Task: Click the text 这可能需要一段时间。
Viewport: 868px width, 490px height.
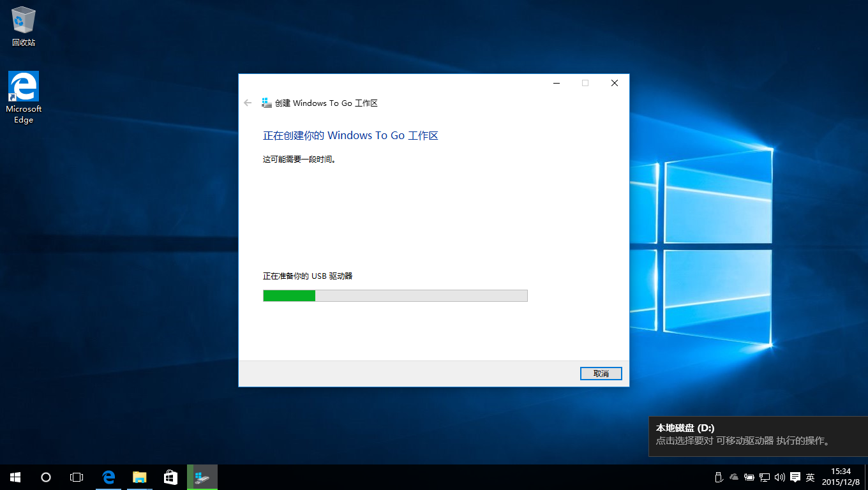Action: coord(299,160)
